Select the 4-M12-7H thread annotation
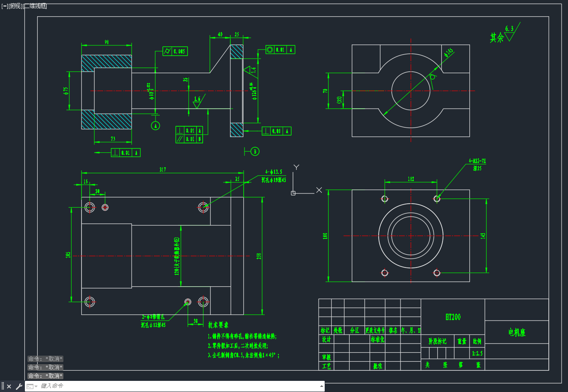Screen dimensions: 568x392 [477, 161]
